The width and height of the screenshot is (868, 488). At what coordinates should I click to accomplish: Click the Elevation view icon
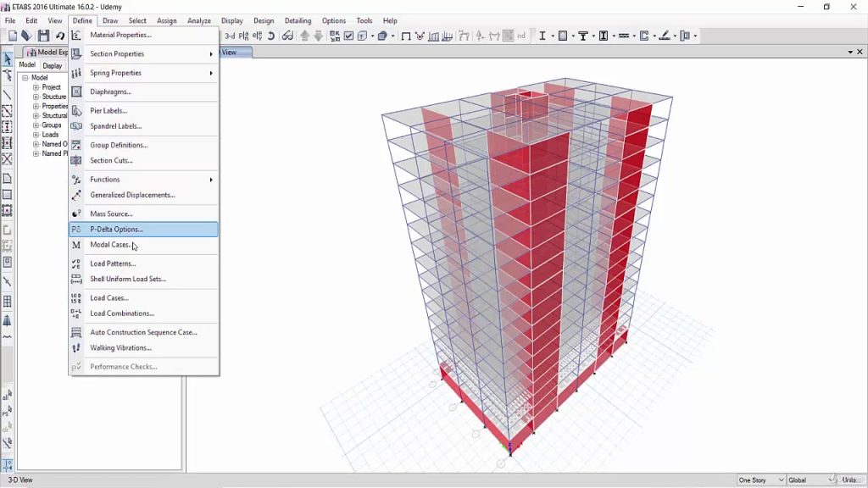257,36
